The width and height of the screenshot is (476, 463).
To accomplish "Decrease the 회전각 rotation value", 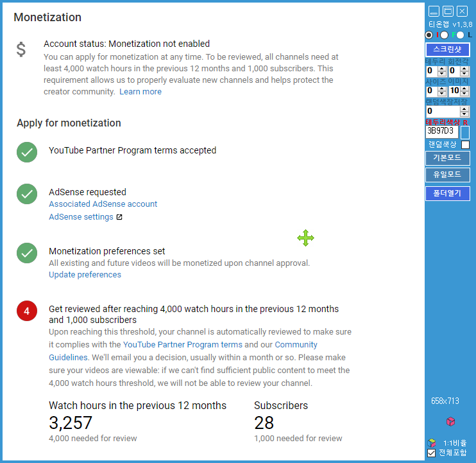I will pos(464,74).
